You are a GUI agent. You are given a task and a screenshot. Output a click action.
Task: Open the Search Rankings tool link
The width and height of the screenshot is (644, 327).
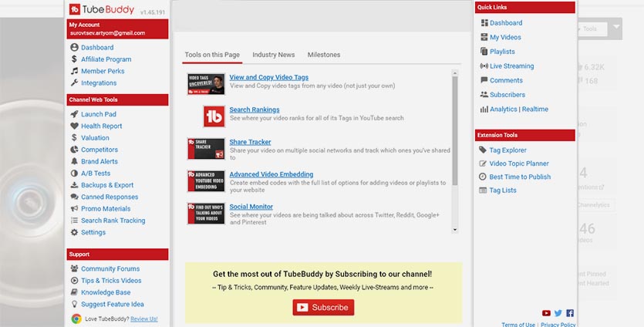pos(255,110)
